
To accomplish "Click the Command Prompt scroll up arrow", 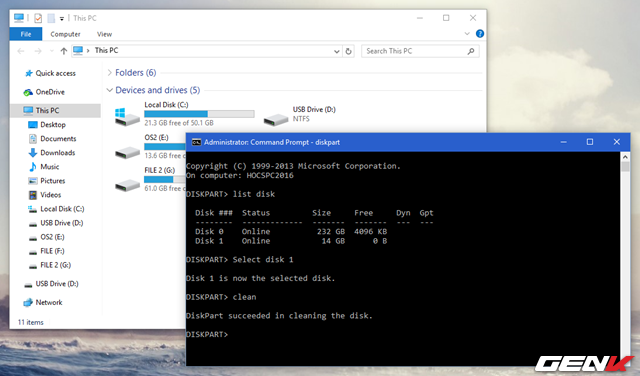I will [625, 157].
